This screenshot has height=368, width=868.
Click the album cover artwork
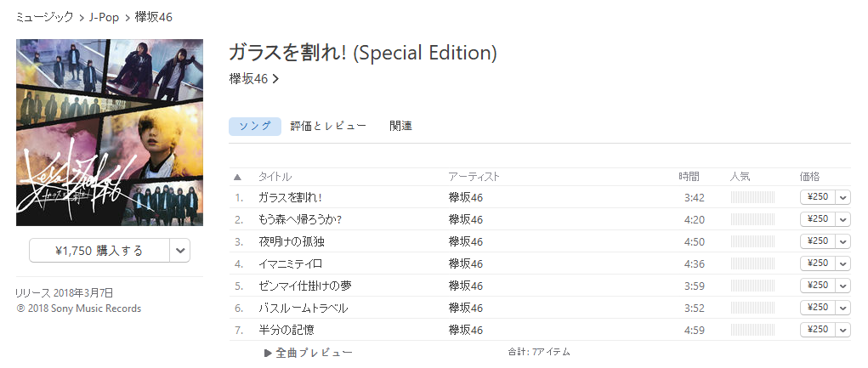coord(110,133)
